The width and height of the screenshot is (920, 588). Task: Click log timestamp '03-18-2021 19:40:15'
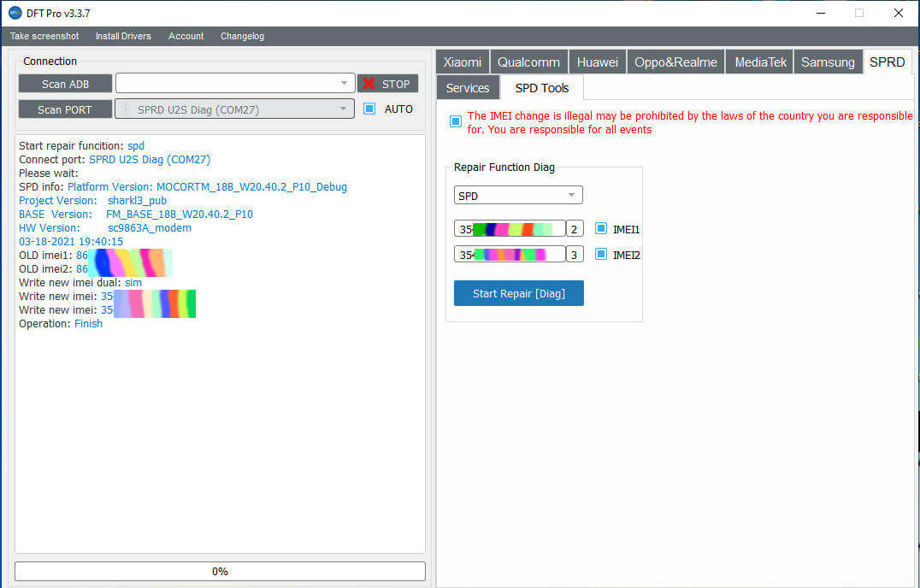tap(71, 242)
